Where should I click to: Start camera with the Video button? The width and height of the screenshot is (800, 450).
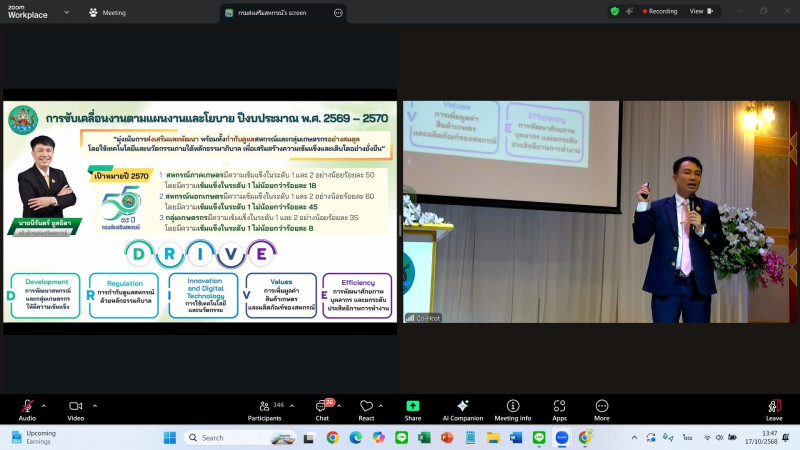click(75, 408)
